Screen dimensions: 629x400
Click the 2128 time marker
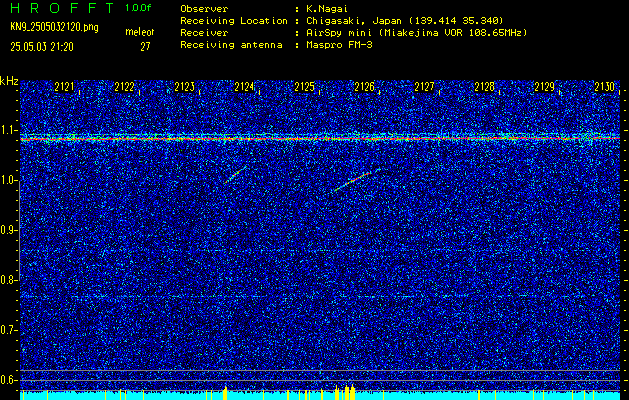(x=485, y=87)
